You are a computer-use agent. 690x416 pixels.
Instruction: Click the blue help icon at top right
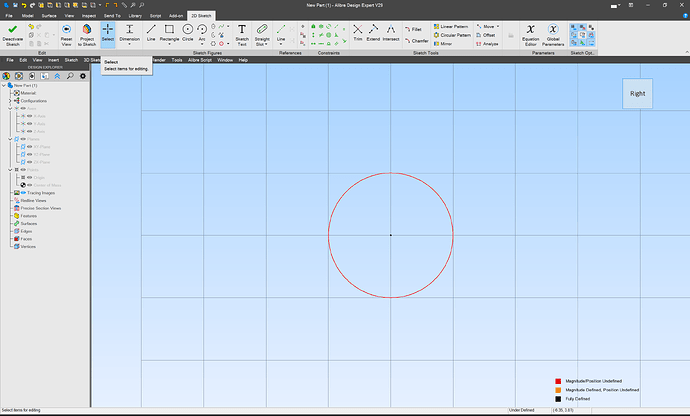click(685, 16)
